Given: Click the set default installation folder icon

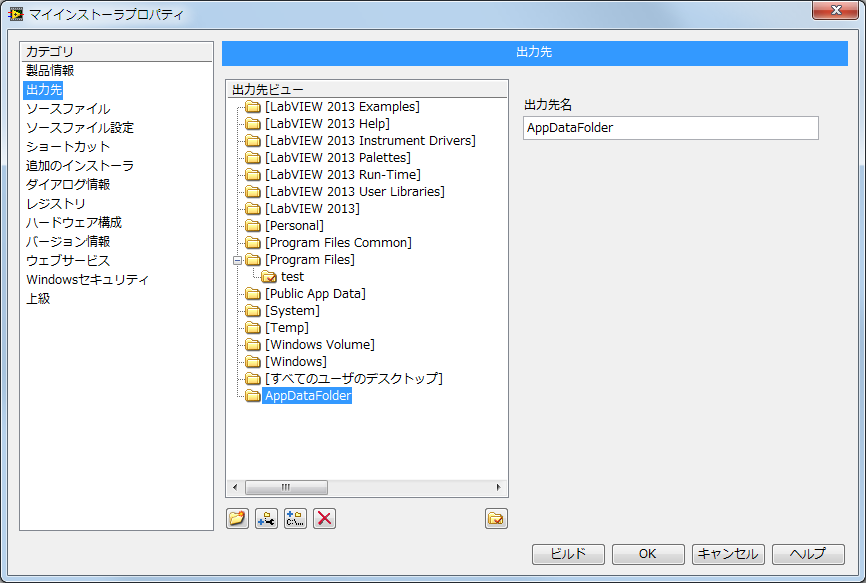Looking at the screenshot, I should click(496, 518).
